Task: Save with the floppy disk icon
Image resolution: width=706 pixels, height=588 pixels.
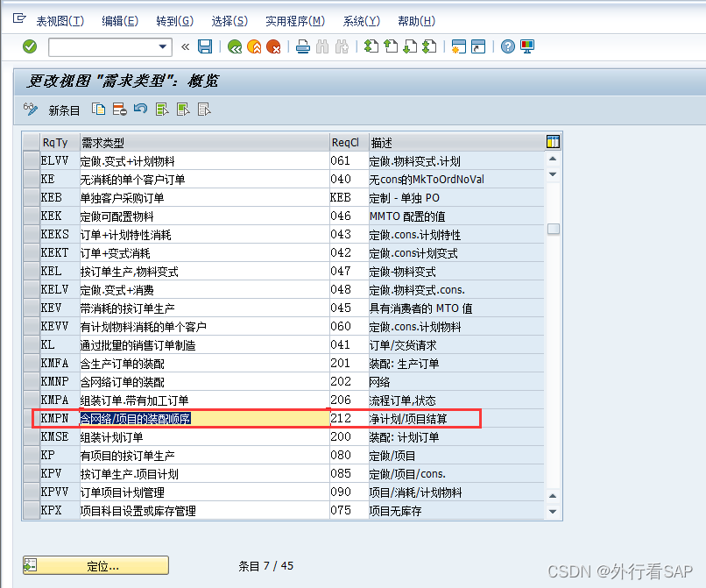Action: coord(205,46)
